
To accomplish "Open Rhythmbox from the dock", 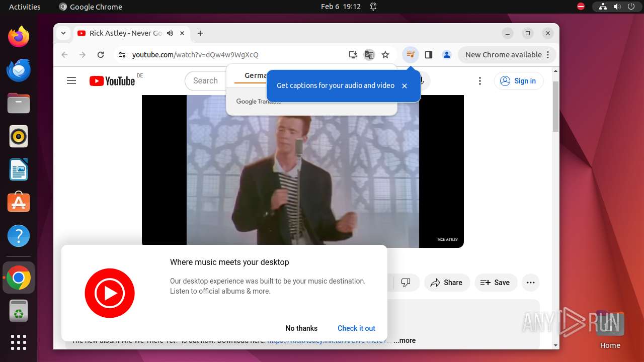I will coord(19,136).
